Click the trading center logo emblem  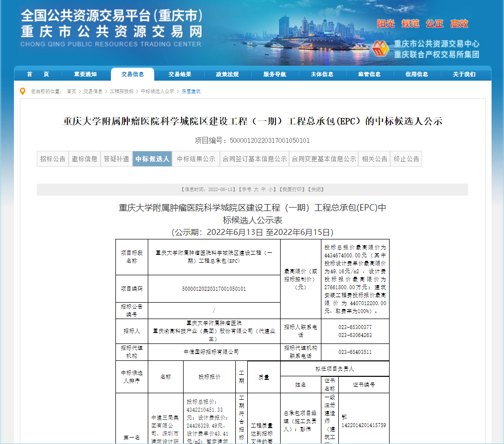click(381, 48)
